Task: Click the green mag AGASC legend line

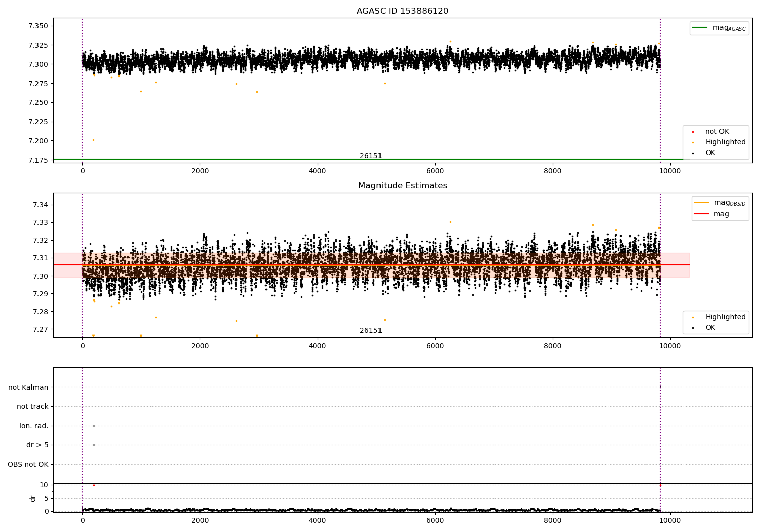Action: pyautogui.click(x=700, y=28)
